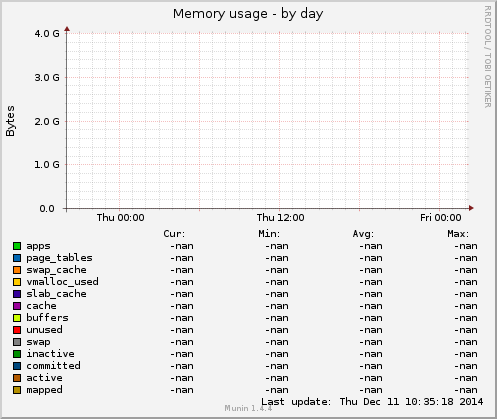Click the '2.0 G' axis value
Viewport: 497px width, 419px height.
[x=47, y=122]
